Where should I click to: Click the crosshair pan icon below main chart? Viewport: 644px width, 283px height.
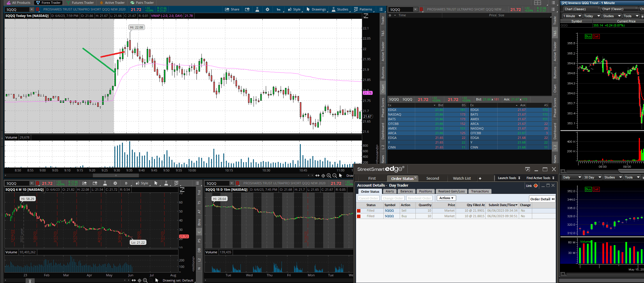point(323,176)
